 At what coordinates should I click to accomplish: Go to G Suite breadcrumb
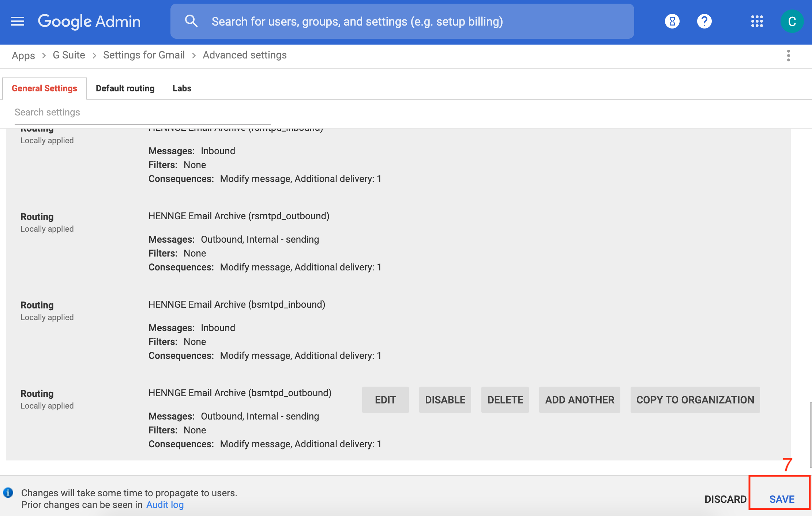tap(69, 55)
